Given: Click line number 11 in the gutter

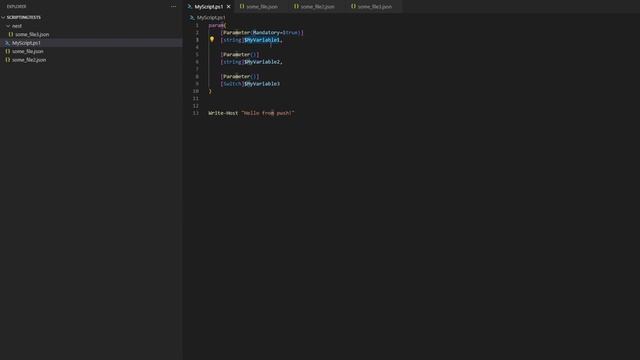Looking at the screenshot, I should click(x=196, y=98).
